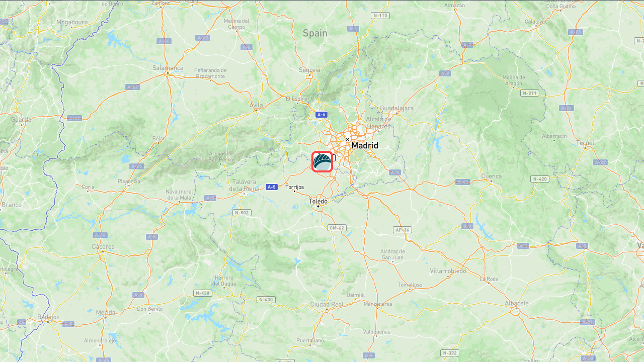Click the N-420 road shield

pyautogui.click(x=539, y=179)
